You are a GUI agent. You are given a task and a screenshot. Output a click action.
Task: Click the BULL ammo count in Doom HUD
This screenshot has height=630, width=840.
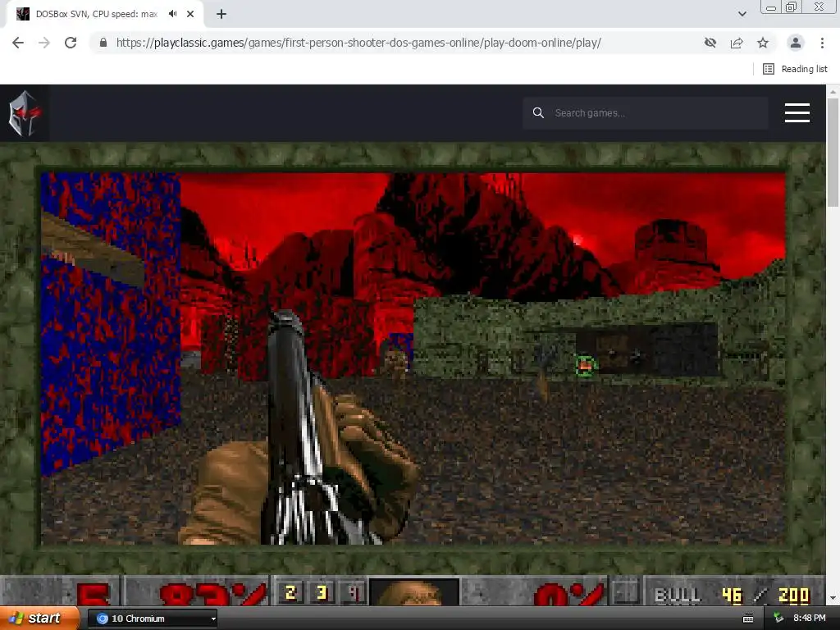tap(733, 595)
